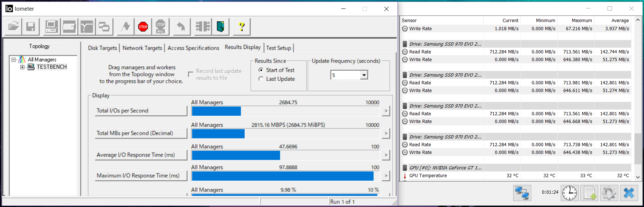
Task: Open the Access Specifications tab
Action: pyautogui.click(x=193, y=48)
